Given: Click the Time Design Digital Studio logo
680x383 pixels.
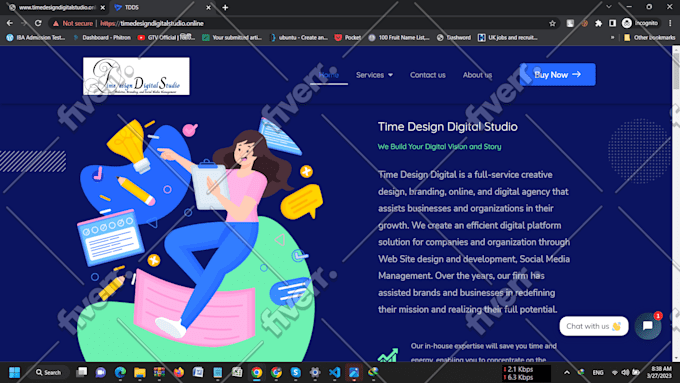Looking at the screenshot, I should (136, 76).
